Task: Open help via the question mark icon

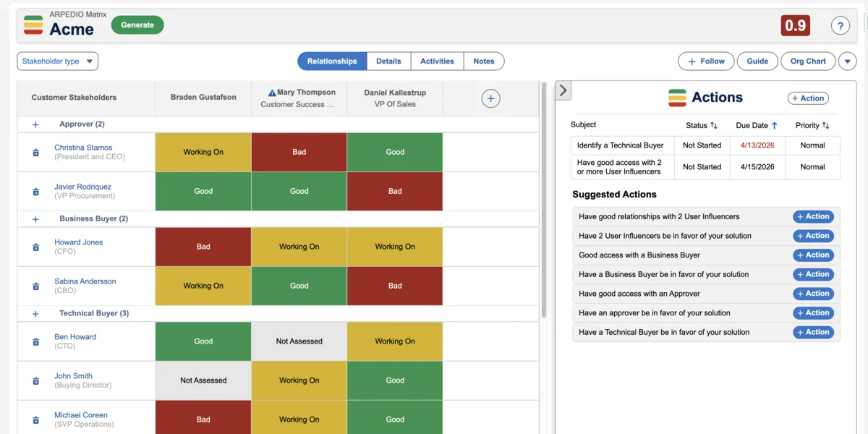Action: tap(840, 25)
